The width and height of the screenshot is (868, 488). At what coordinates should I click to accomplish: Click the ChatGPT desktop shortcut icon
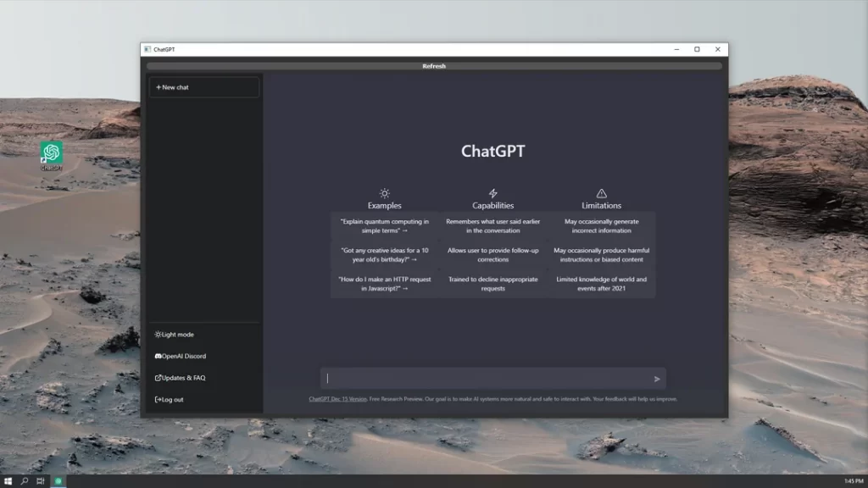point(52,156)
